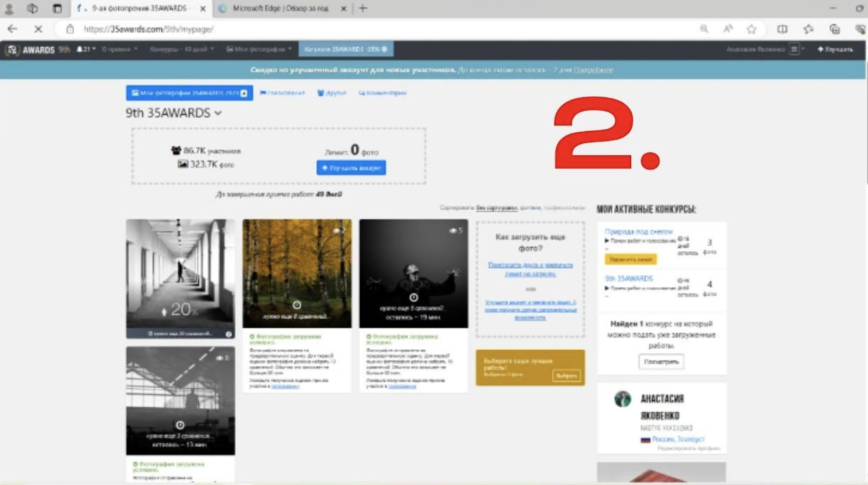Open the Улучшите аккаунт upgrade link

pyautogui.click(x=530, y=310)
